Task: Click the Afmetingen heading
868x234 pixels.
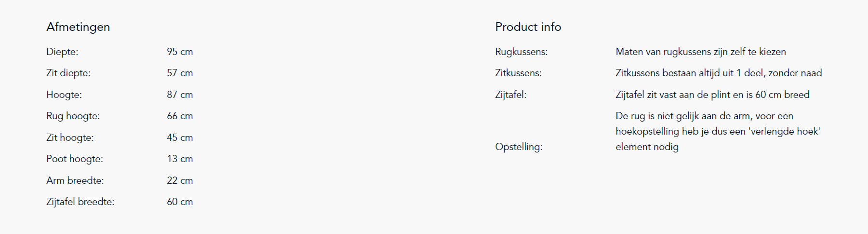Action: click(x=78, y=27)
